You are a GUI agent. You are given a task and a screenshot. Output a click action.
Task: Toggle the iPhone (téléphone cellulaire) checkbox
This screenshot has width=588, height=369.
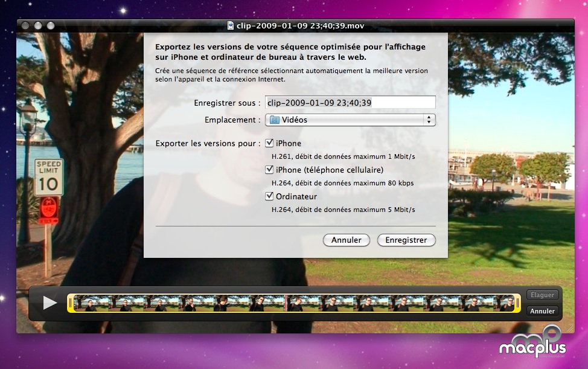click(x=269, y=170)
